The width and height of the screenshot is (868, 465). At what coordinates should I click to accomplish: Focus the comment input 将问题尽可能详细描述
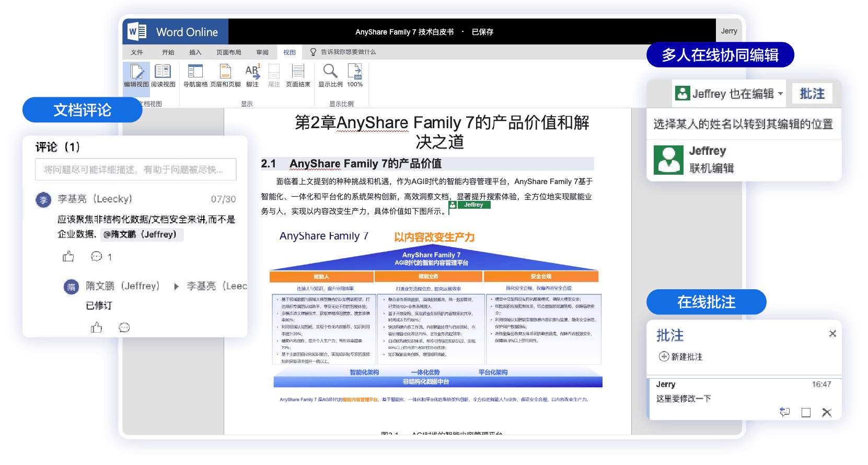[136, 169]
